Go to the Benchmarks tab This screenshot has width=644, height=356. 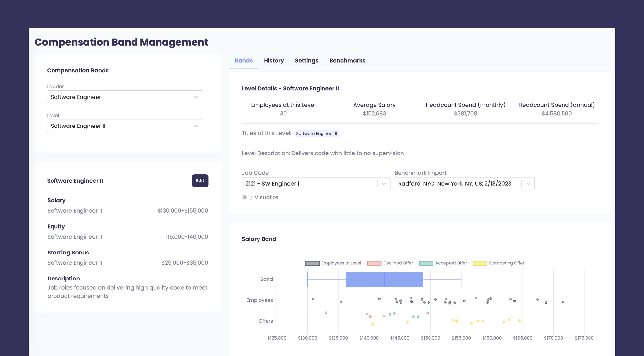pyautogui.click(x=347, y=61)
